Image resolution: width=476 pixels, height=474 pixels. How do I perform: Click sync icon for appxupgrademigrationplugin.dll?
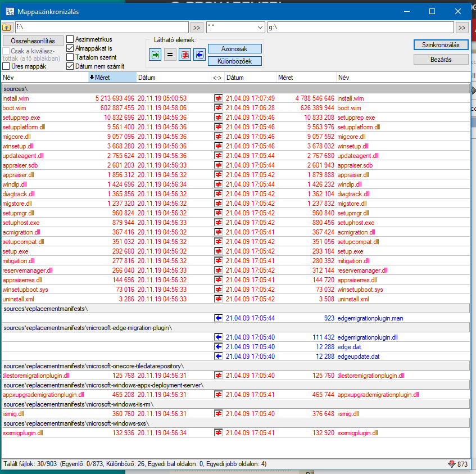point(218,395)
